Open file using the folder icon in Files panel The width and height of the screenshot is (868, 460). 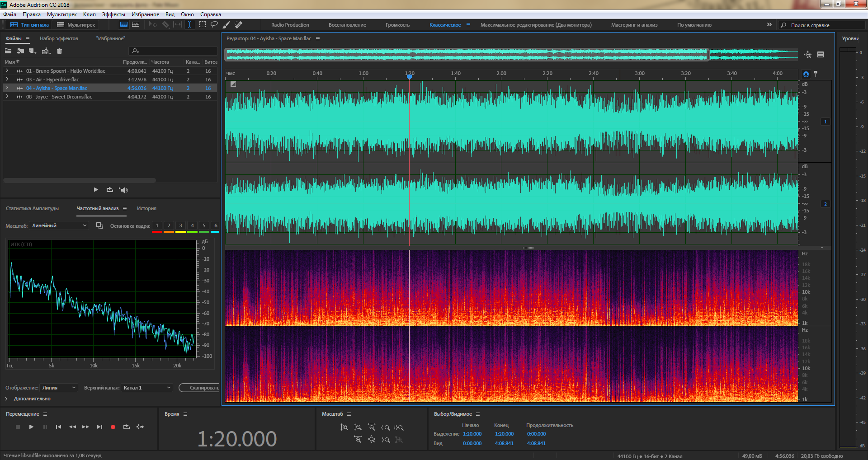[x=8, y=51]
